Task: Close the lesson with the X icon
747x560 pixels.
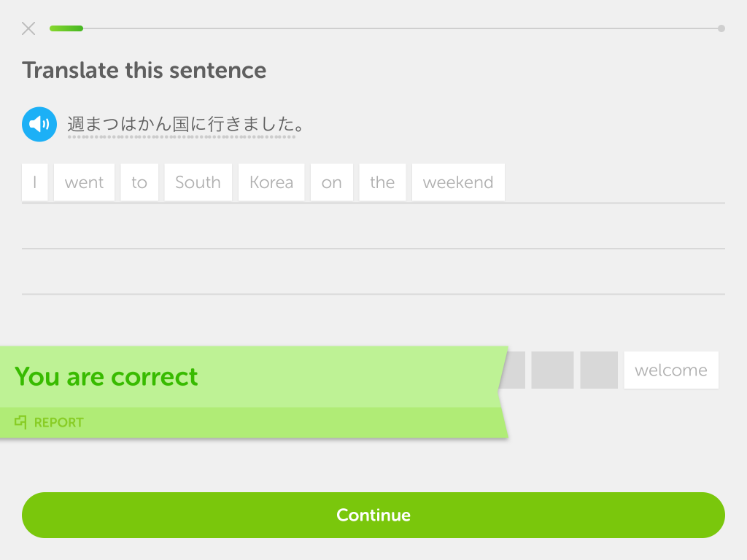Action: pyautogui.click(x=28, y=28)
